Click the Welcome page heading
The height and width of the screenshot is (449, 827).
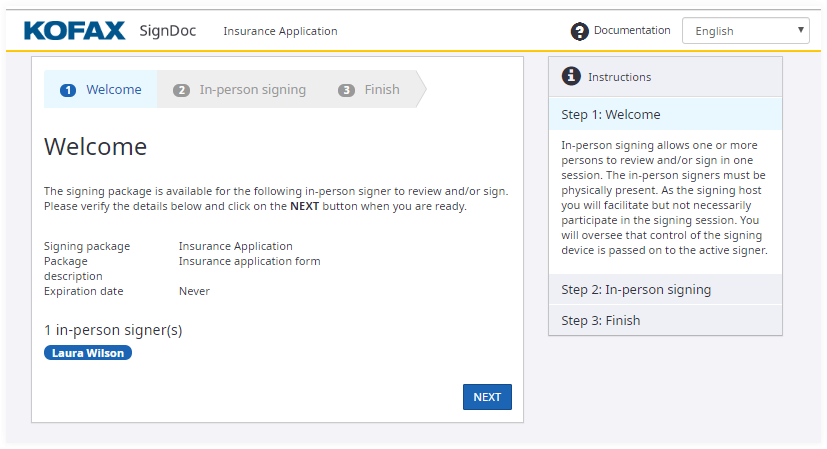(96, 147)
